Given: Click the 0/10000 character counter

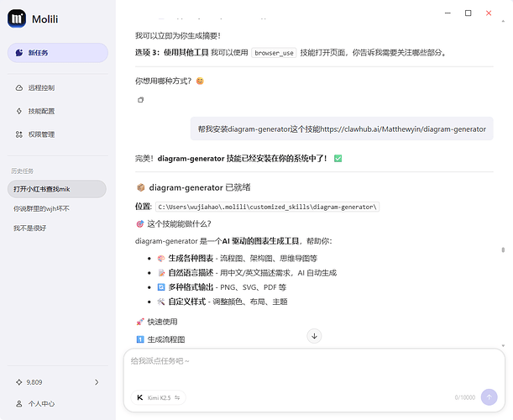Looking at the screenshot, I should (465, 397).
